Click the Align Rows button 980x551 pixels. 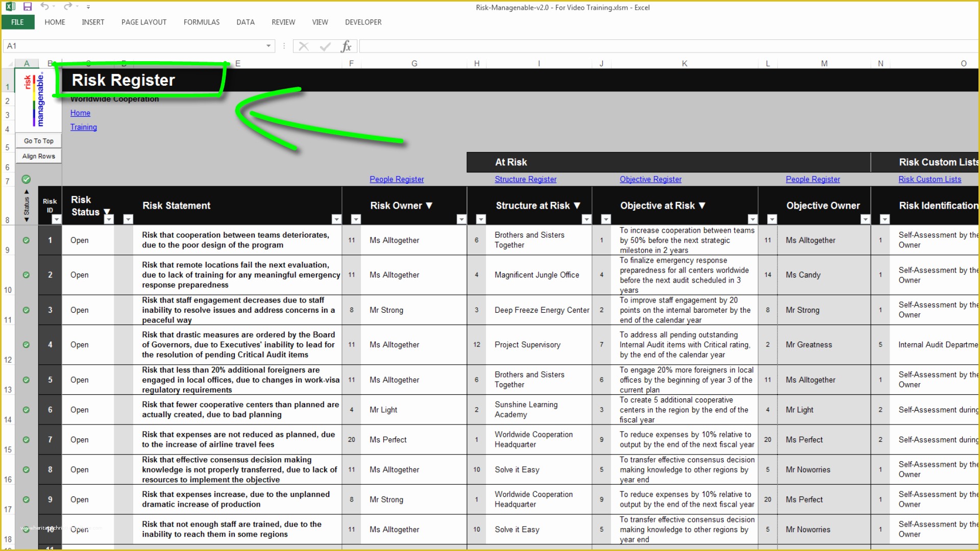coord(38,156)
